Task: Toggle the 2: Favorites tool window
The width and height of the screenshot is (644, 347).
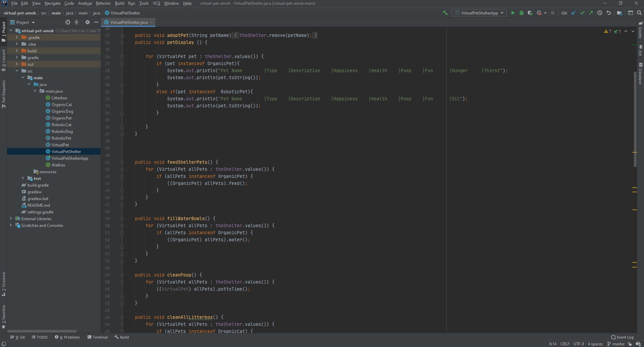Action: click(3, 316)
